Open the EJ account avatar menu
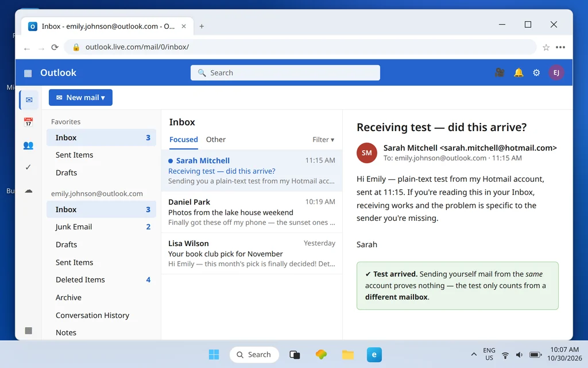 556,72
